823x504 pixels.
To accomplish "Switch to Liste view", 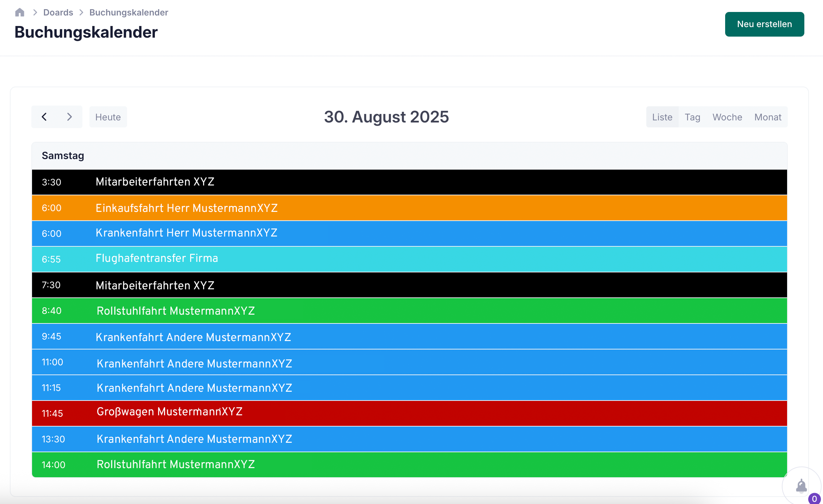I will [x=662, y=117].
